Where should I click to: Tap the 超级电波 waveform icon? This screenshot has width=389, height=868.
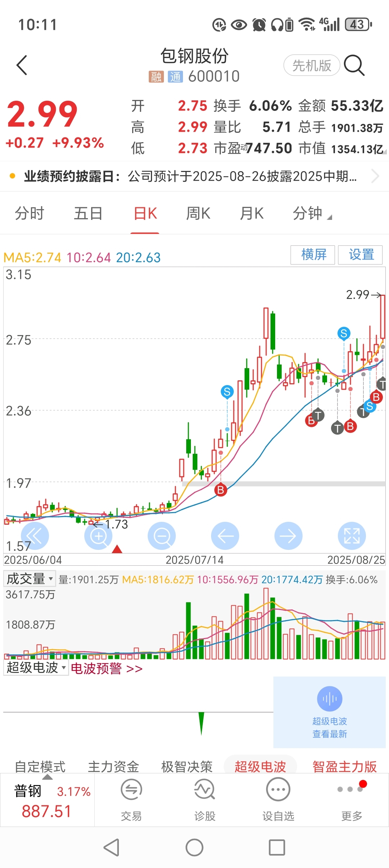pos(330,699)
